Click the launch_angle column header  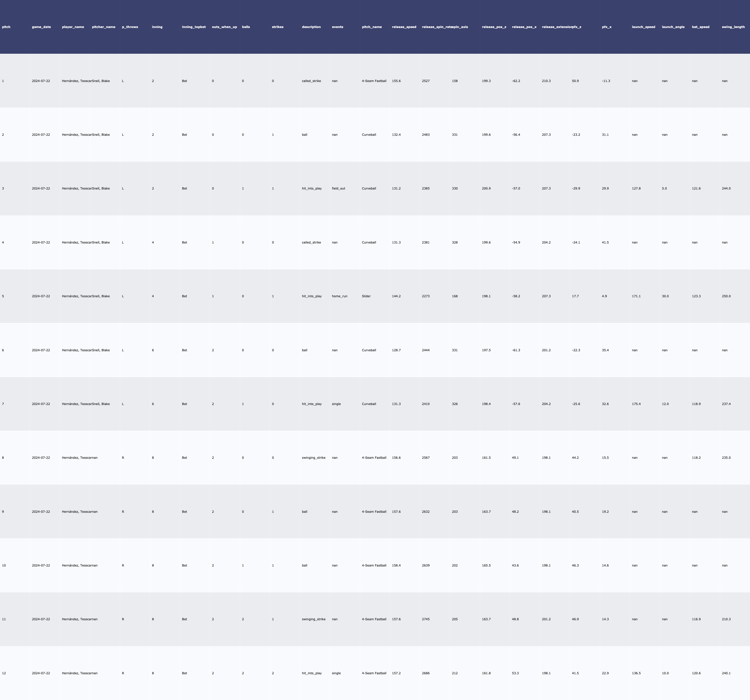(x=673, y=27)
